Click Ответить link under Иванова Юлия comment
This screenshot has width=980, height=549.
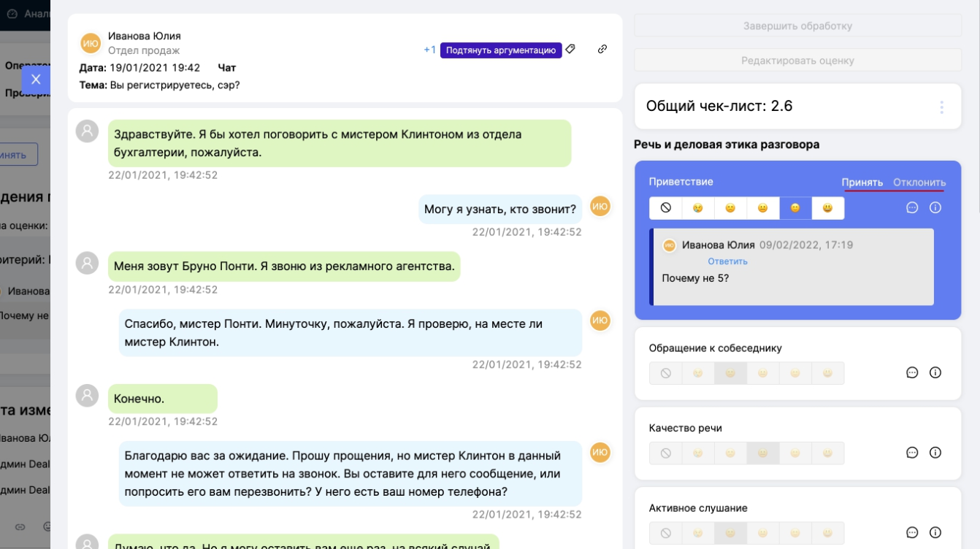pyautogui.click(x=727, y=261)
